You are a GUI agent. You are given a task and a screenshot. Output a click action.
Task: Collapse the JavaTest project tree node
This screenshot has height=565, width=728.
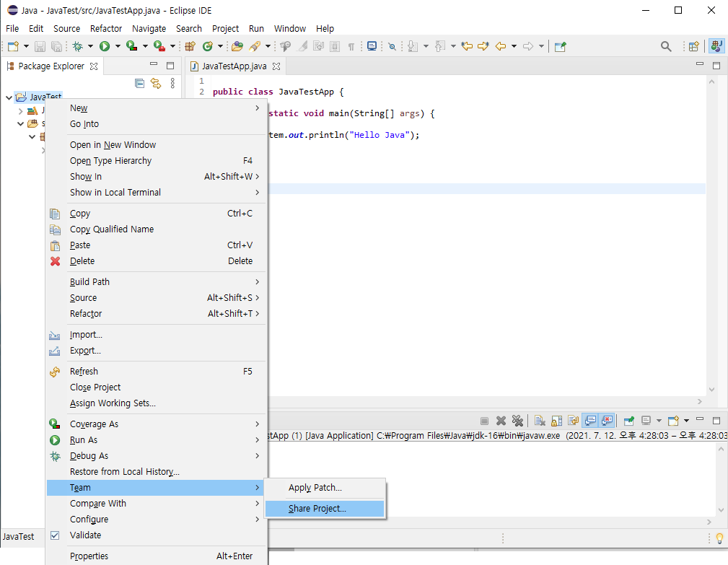pos(9,97)
